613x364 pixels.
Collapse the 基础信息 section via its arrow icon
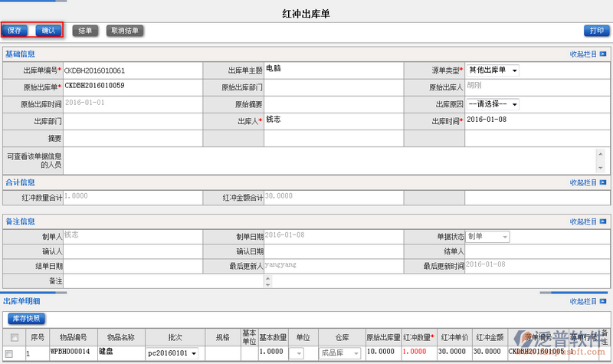coord(603,54)
